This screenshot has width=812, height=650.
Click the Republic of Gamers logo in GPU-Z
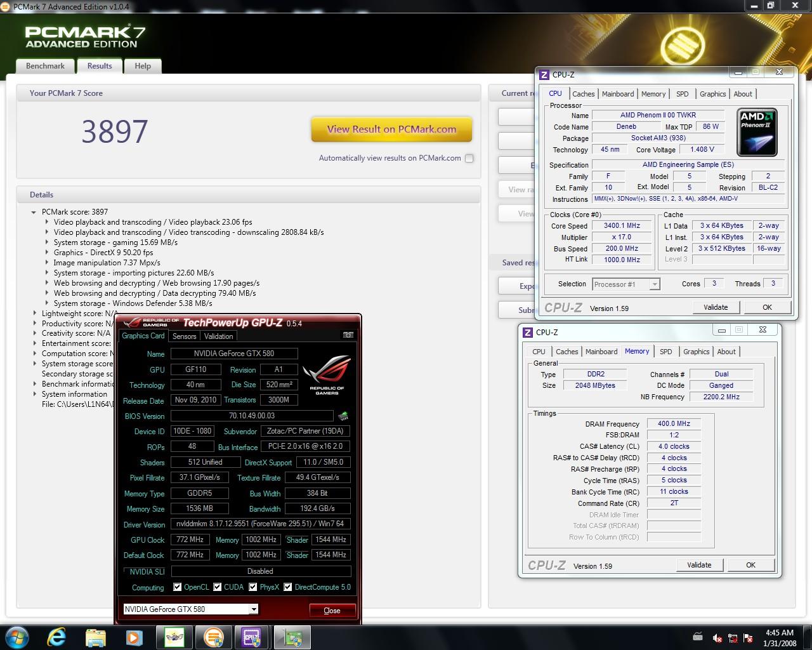(327, 375)
